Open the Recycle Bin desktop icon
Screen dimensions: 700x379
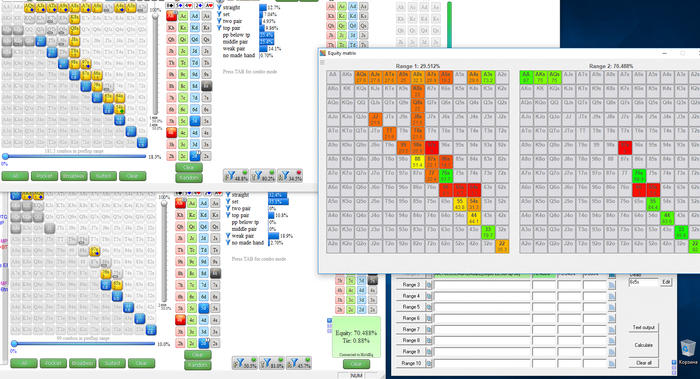[x=688, y=351]
